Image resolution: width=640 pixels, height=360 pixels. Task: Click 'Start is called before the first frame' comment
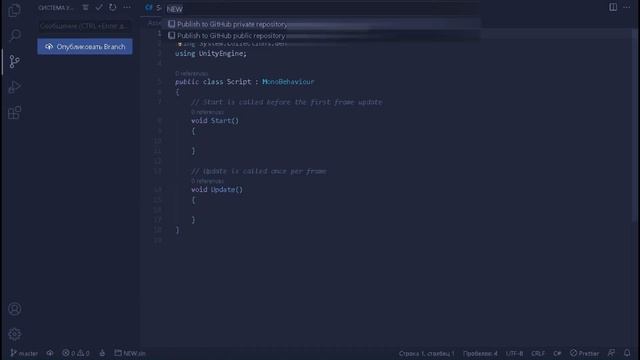[x=287, y=102]
